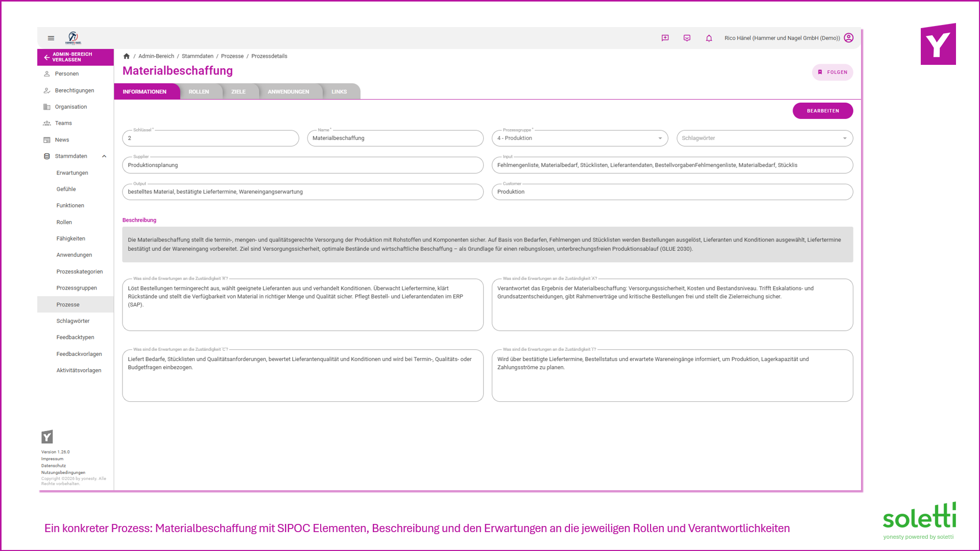Open the Impressum link in footer

(52, 459)
